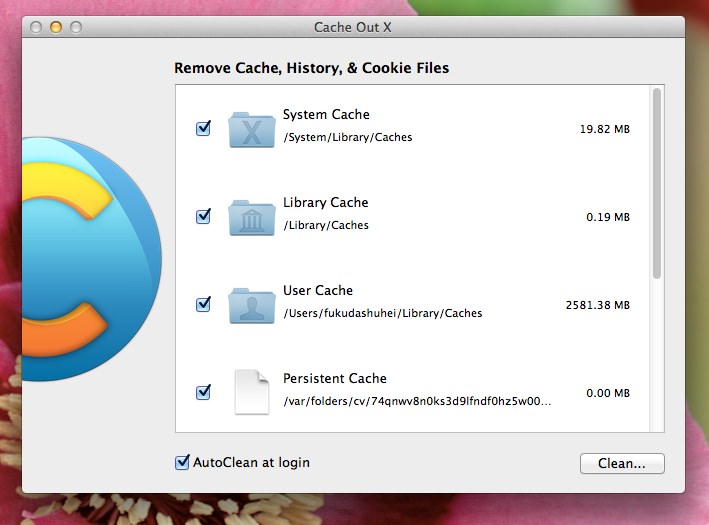Click the 2581.38 MB size value
The height and width of the screenshot is (525, 709).
point(597,305)
